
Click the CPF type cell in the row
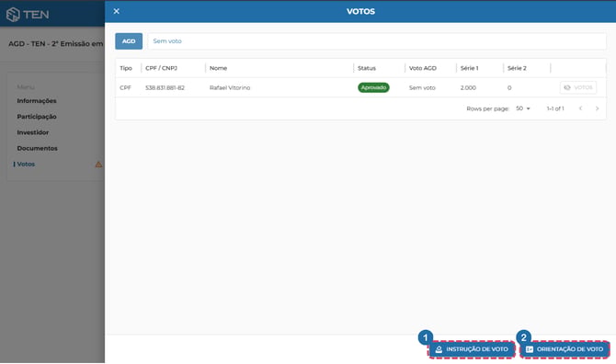coord(125,88)
